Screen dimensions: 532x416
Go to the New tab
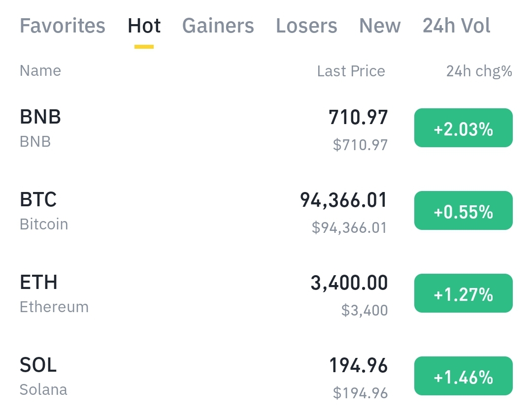point(380,26)
